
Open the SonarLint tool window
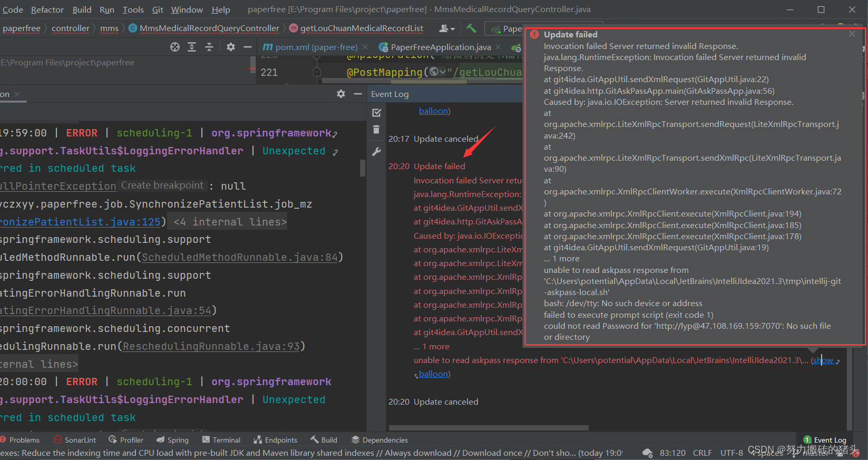(75, 440)
